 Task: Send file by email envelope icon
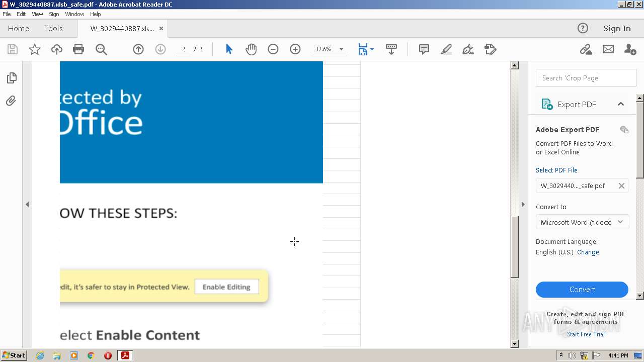608,49
